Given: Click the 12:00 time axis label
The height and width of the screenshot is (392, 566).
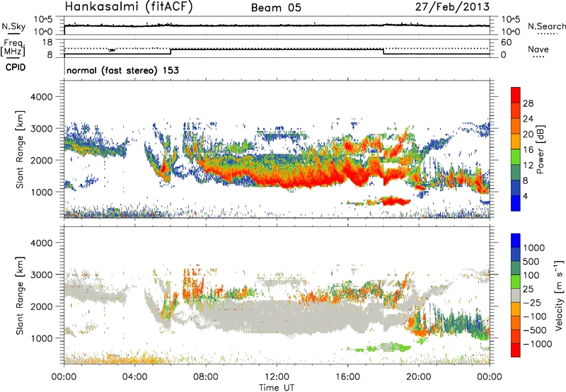Looking at the screenshot, I should point(277,377).
